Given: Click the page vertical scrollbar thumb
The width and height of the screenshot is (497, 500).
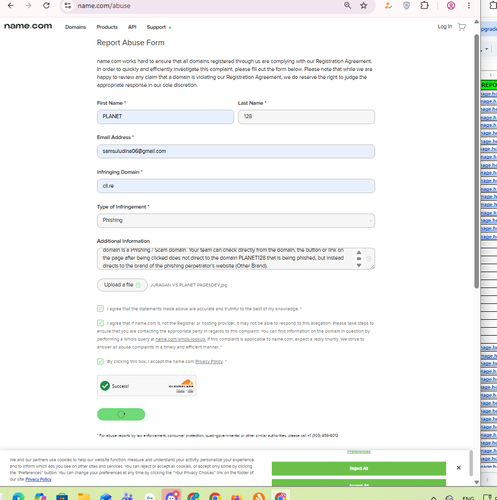Looking at the screenshot, I should pyautogui.click(x=476, y=161).
